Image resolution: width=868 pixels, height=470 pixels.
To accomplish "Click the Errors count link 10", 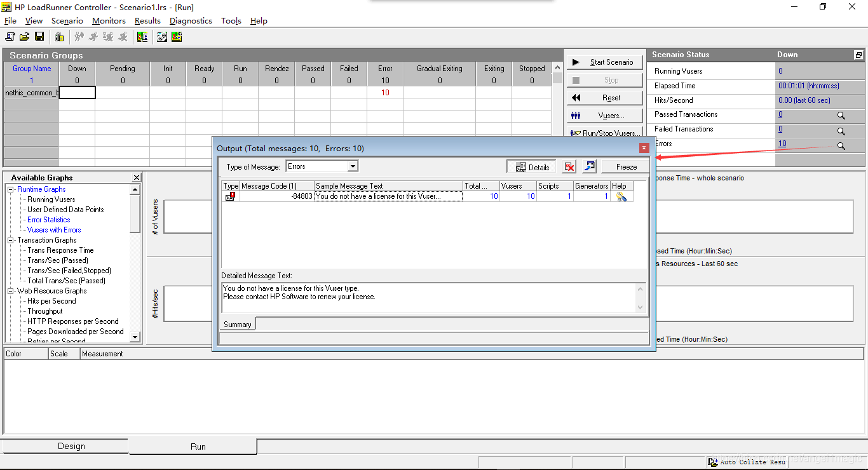I will tap(782, 144).
